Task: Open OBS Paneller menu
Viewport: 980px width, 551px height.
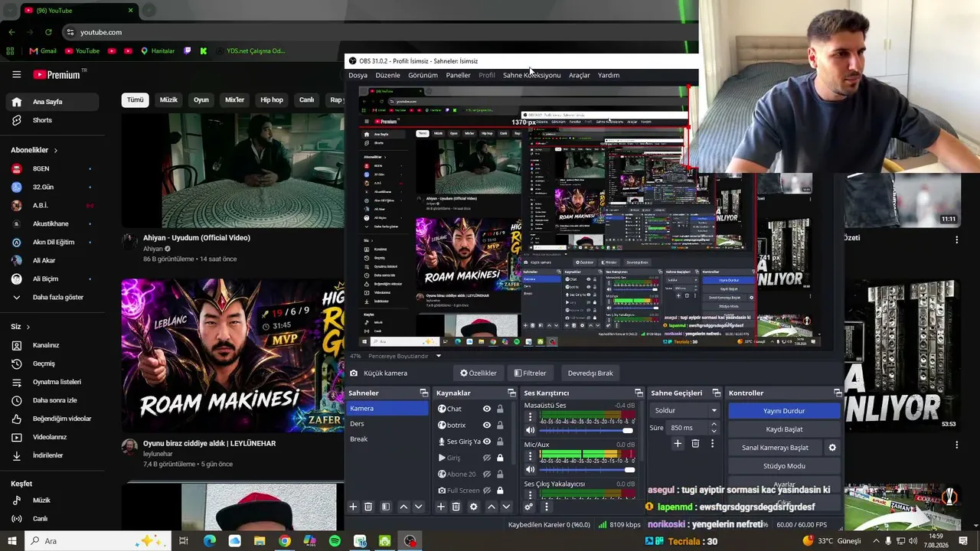Action: coord(458,75)
